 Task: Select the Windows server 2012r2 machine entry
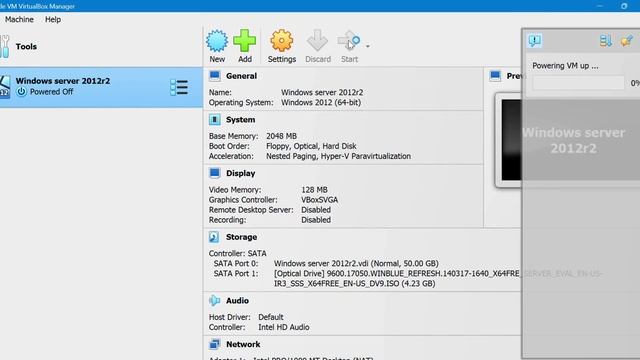pyautogui.click(x=101, y=87)
